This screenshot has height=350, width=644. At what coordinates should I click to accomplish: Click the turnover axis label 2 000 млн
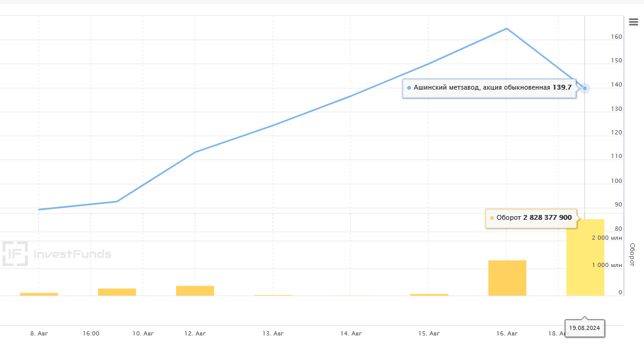click(606, 238)
